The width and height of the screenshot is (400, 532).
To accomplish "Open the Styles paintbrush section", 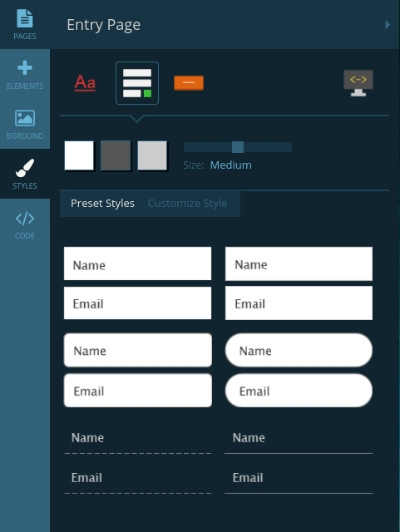I will 25,174.
